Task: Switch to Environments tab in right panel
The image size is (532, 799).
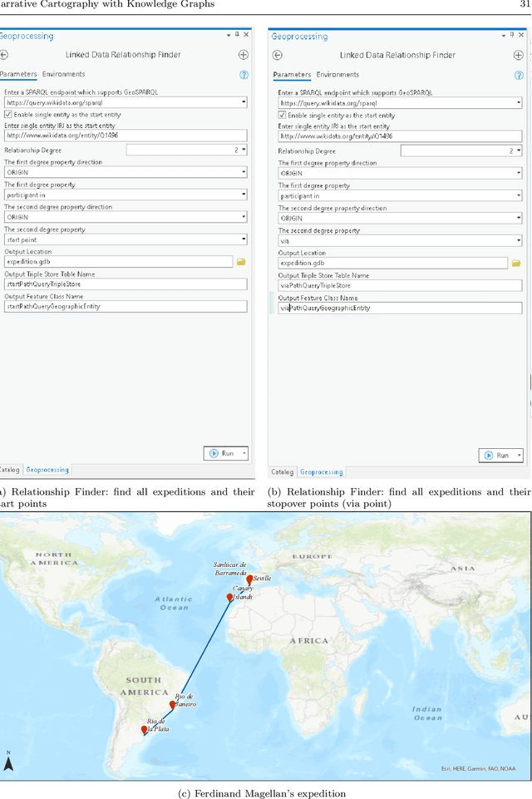Action: (337, 74)
